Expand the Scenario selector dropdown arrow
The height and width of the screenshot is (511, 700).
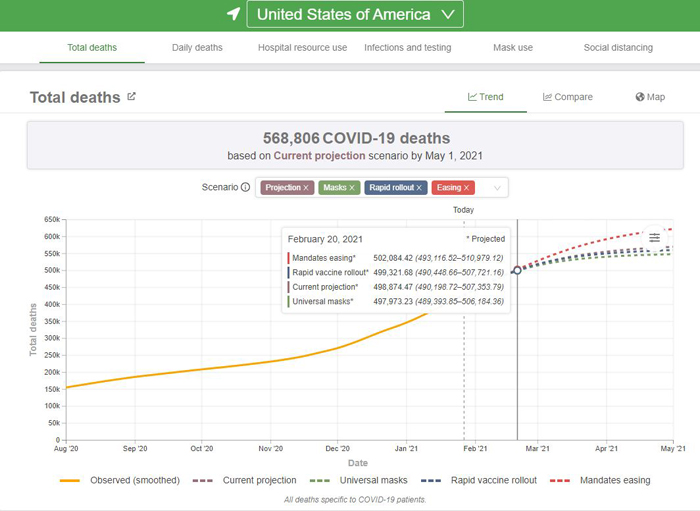(497, 188)
